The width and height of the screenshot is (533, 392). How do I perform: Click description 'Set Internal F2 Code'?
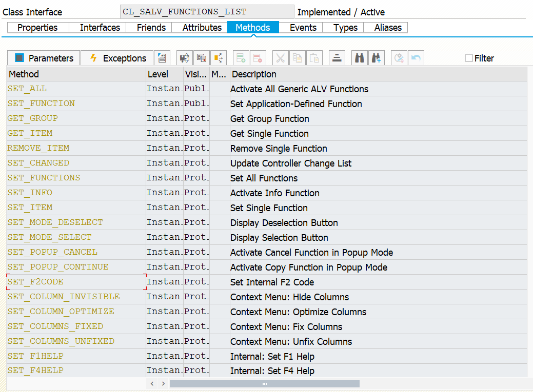(x=272, y=282)
